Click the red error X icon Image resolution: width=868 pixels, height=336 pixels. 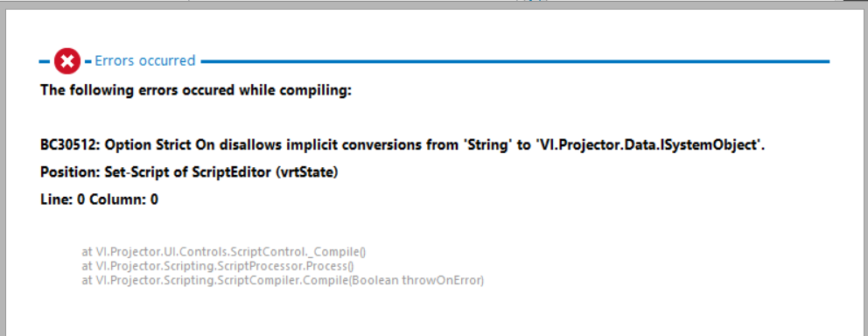click(67, 61)
